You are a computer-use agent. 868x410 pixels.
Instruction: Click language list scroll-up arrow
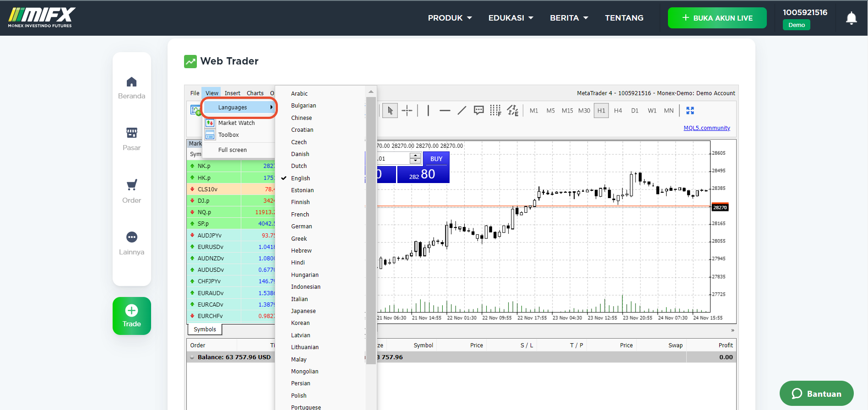tap(371, 92)
